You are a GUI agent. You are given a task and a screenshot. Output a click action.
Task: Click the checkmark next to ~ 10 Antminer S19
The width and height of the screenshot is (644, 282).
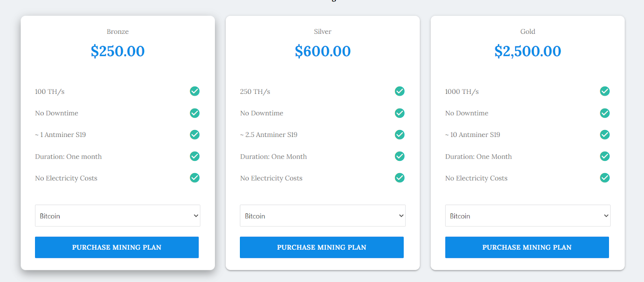coord(605,135)
